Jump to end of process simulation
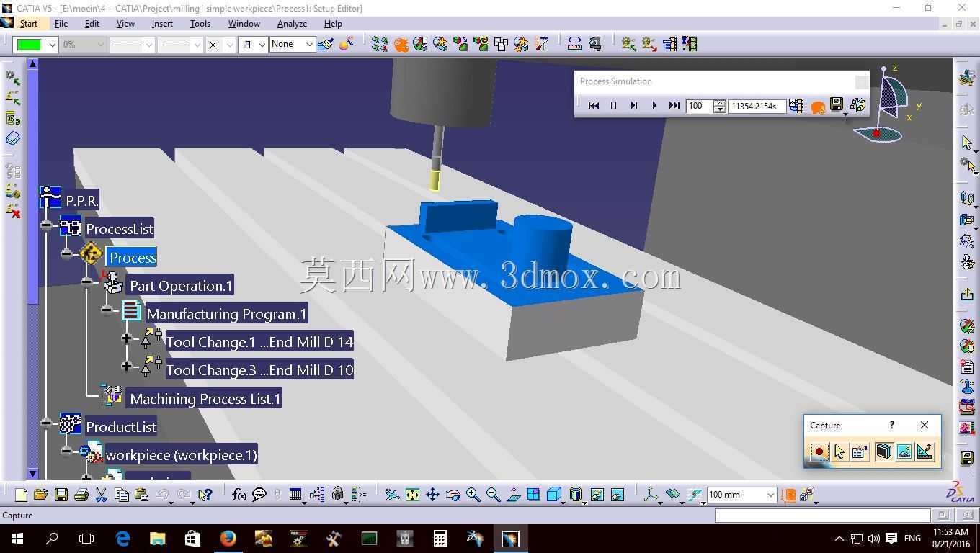This screenshot has height=553, width=980. (x=674, y=106)
